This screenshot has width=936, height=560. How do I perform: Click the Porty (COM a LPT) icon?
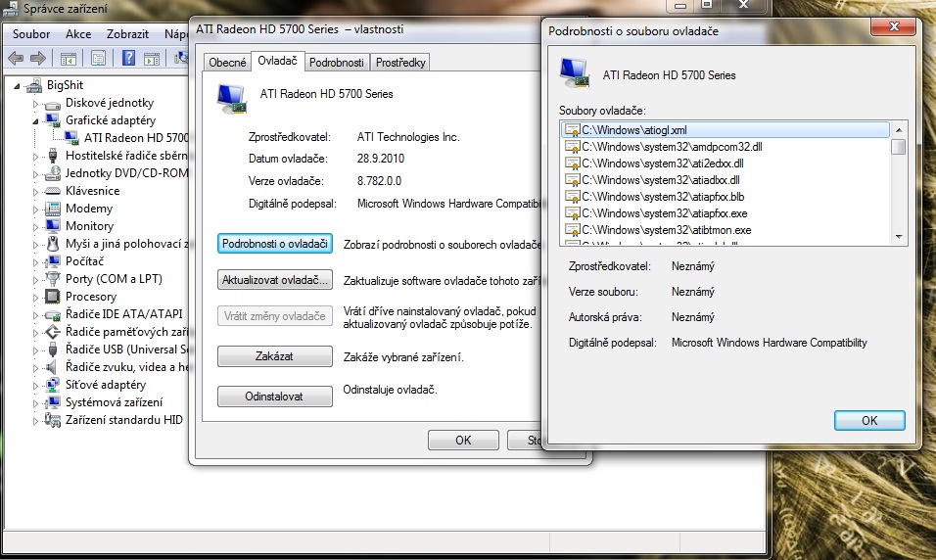(x=53, y=279)
